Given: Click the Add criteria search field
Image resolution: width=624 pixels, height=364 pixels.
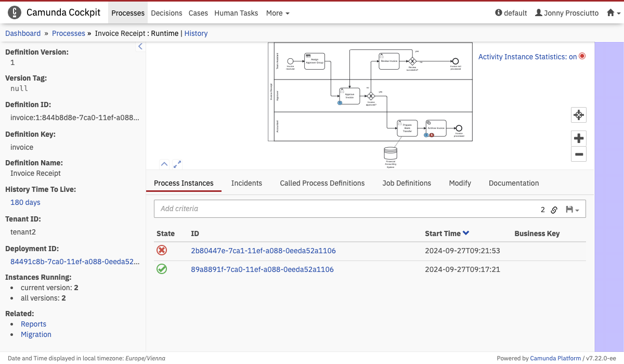Looking at the screenshot, I should pyautogui.click(x=343, y=209).
